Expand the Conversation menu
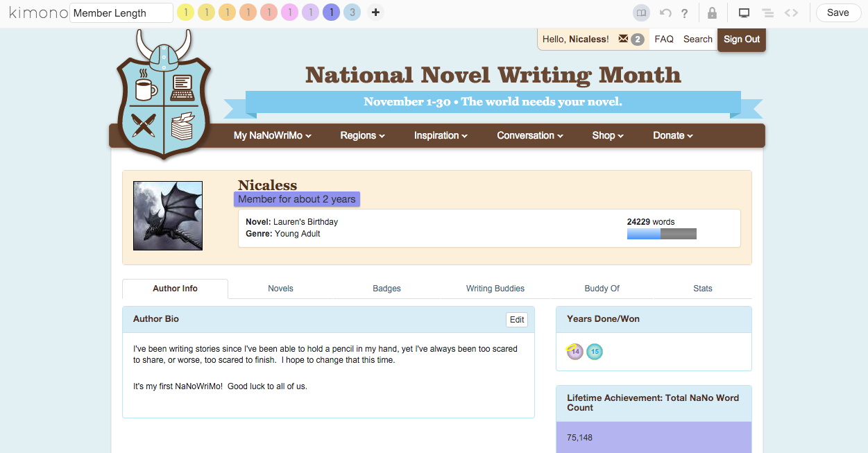Image resolution: width=868 pixels, height=453 pixels. (530, 135)
